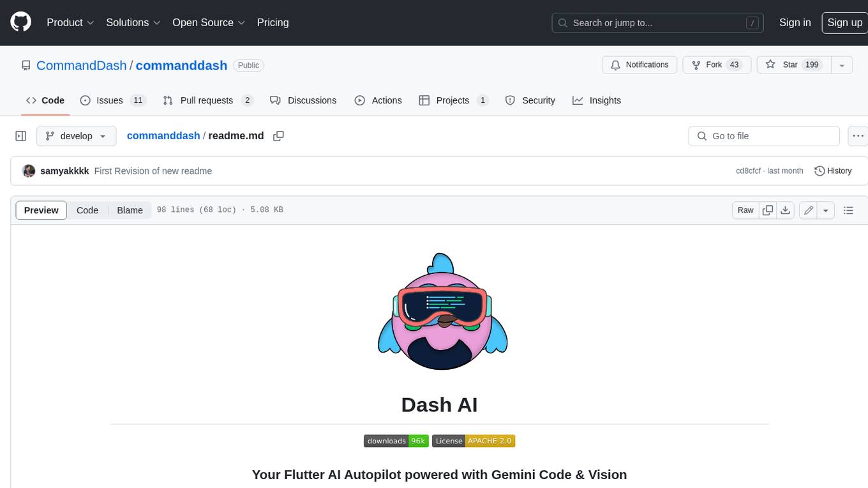
Task: Switch to the Code tab
Action: tap(45, 100)
